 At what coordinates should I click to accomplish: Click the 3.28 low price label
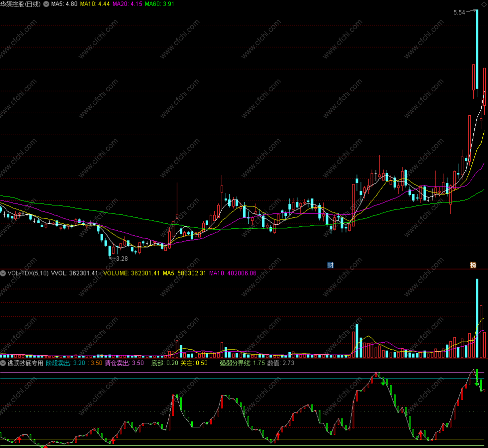(122, 259)
